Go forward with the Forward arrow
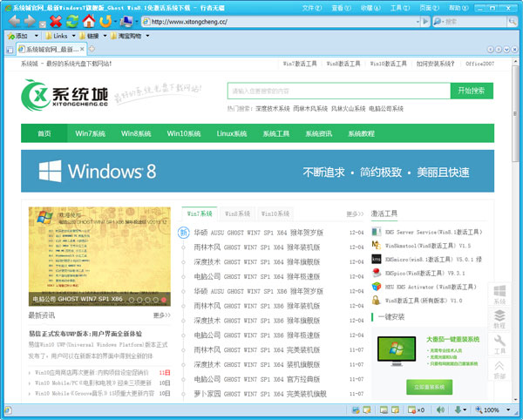 30,21
